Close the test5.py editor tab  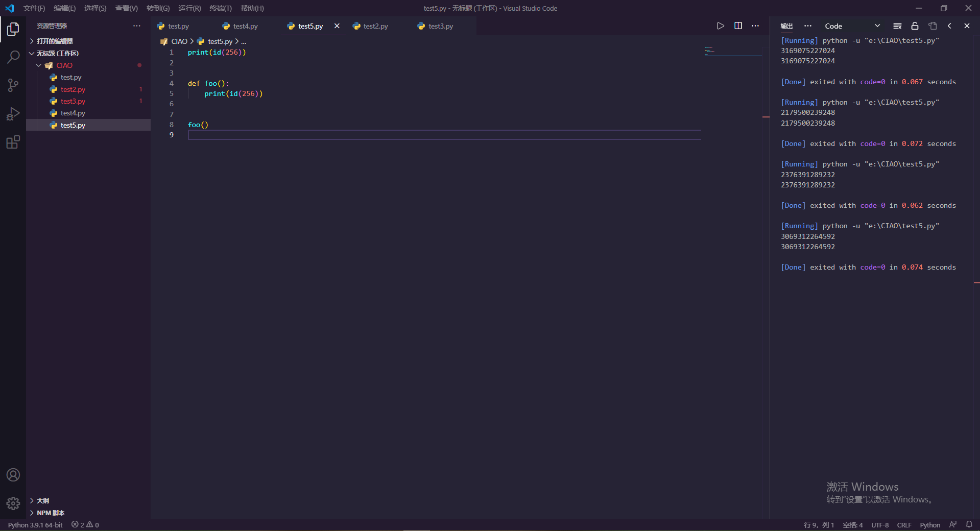pyautogui.click(x=337, y=26)
